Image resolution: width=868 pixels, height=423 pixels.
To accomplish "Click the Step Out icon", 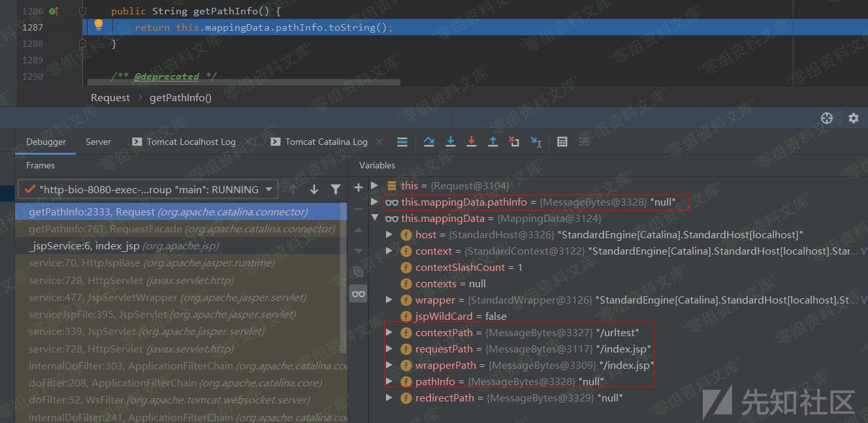I will point(493,142).
